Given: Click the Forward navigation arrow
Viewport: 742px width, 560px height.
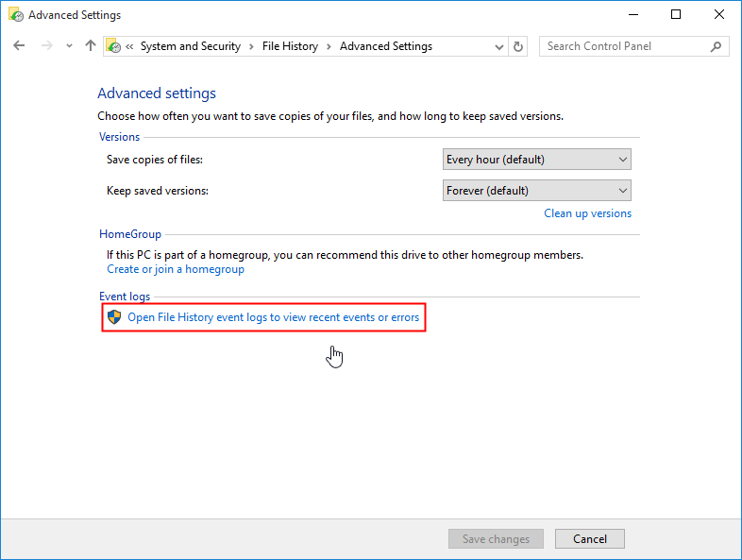Looking at the screenshot, I should (46, 46).
